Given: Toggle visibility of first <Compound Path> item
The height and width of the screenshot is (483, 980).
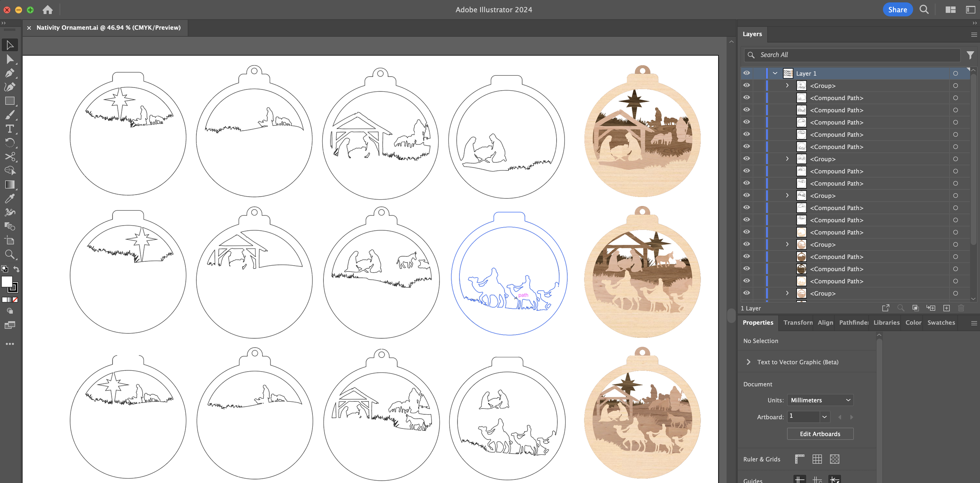Looking at the screenshot, I should click(x=746, y=98).
